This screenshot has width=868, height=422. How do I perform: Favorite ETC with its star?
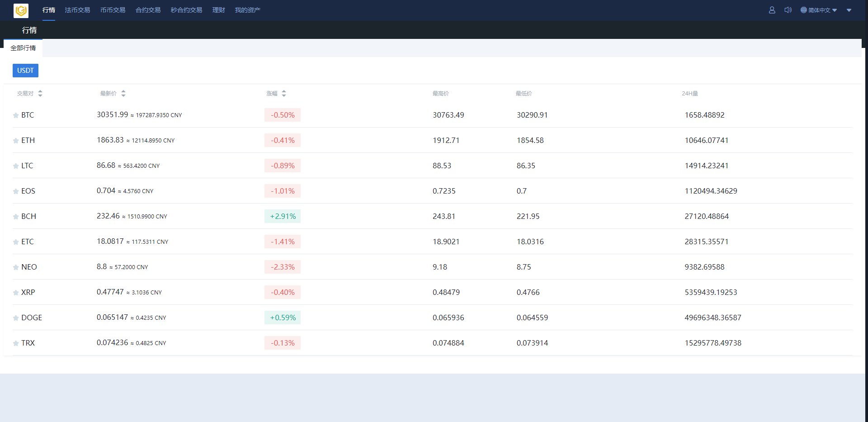pos(16,242)
